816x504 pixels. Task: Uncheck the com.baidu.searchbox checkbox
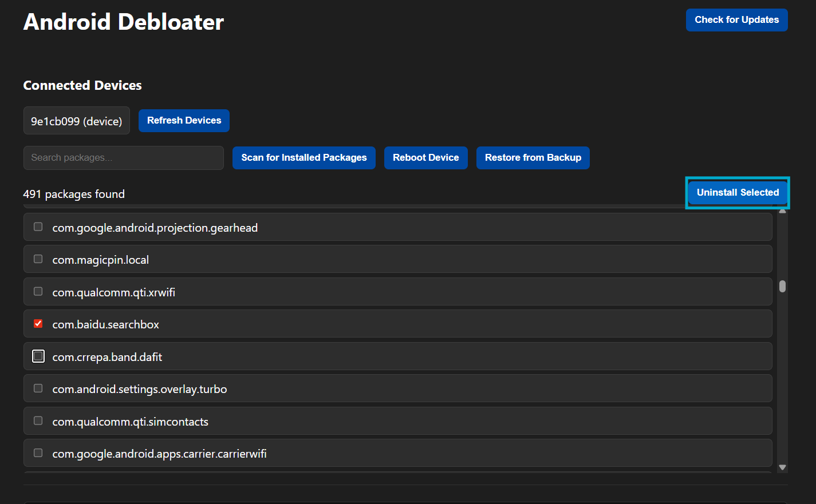point(38,324)
